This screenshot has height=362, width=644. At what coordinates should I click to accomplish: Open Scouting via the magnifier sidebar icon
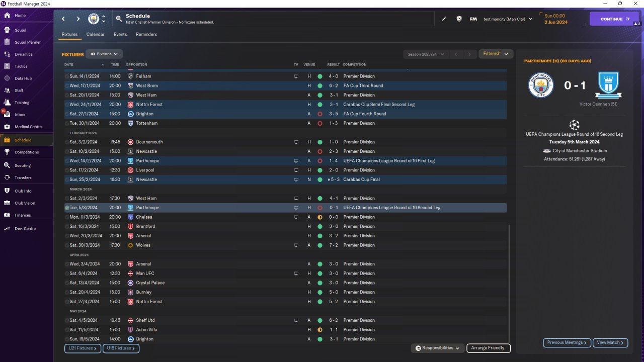[x=7, y=165]
